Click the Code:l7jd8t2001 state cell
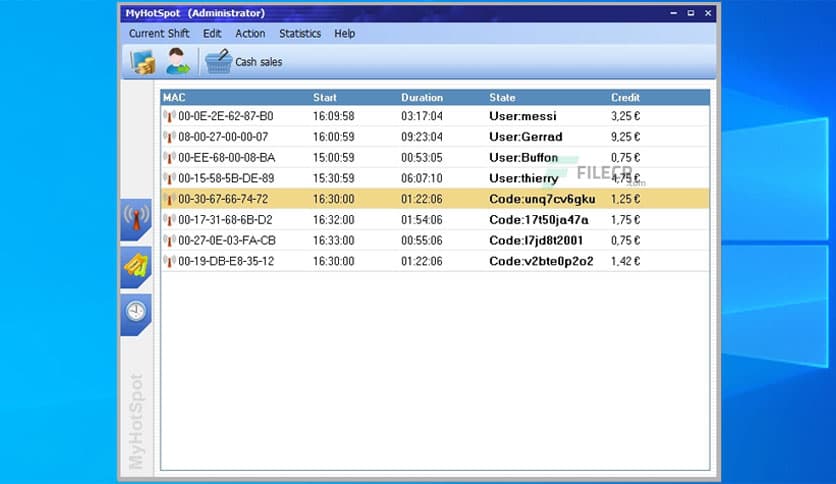Viewport: 836px width, 484px height. click(536, 241)
